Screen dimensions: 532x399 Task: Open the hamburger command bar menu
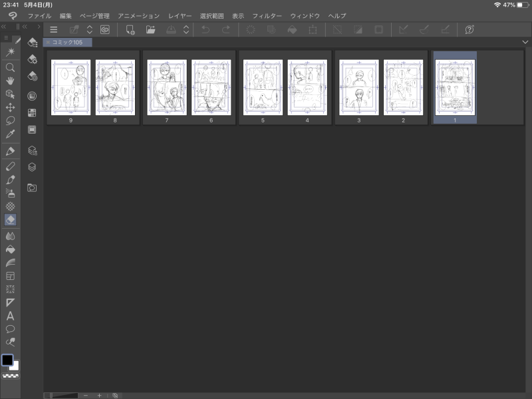pyautogui.click(x=54, y=29)
